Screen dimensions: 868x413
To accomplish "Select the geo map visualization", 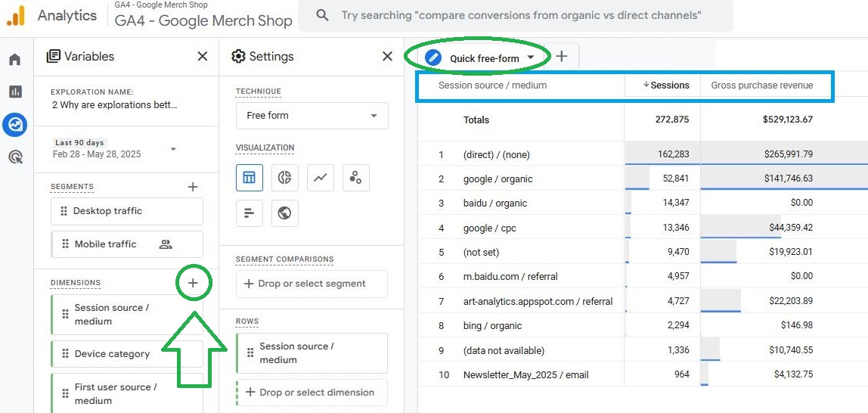I will pos(284,213).
